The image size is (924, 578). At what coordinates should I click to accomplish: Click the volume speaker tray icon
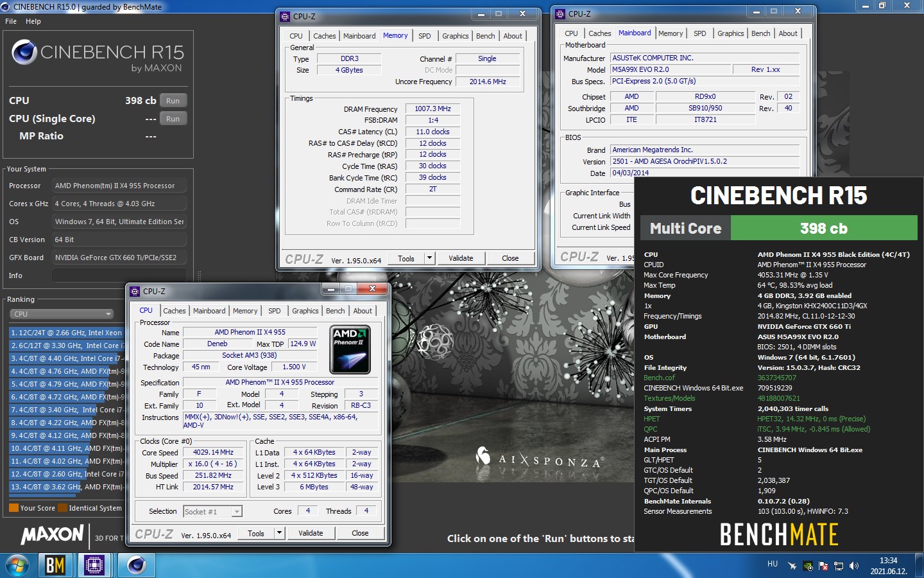point(853,566)
